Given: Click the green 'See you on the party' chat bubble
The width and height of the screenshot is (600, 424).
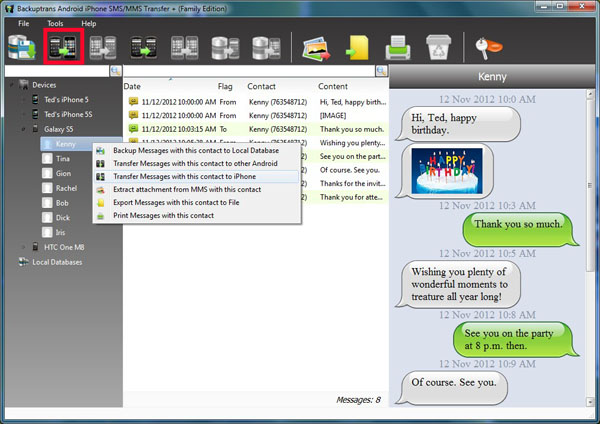Looking at the screenshot, I should 515,339.
